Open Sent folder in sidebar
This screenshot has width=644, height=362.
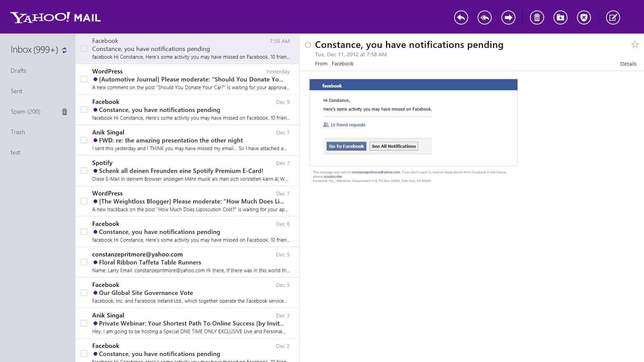pyautogui.click(x=16, y=90)
